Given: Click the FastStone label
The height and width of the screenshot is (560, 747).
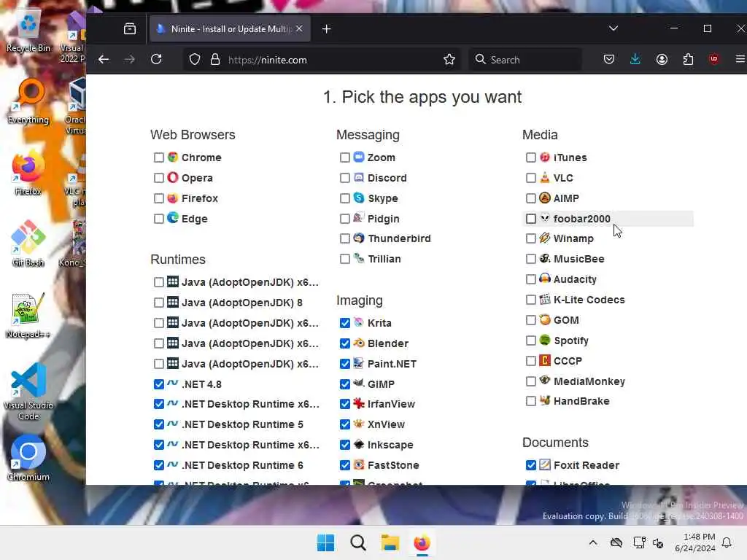Looking at the screenshot, I should tap(393, 465).
